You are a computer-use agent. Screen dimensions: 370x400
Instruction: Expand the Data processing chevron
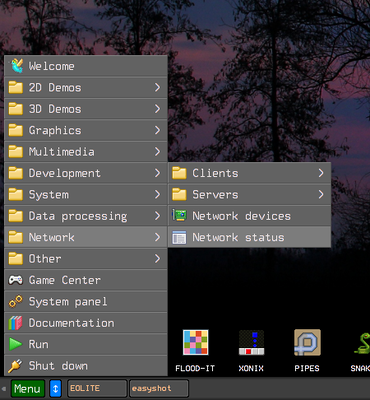157,215
